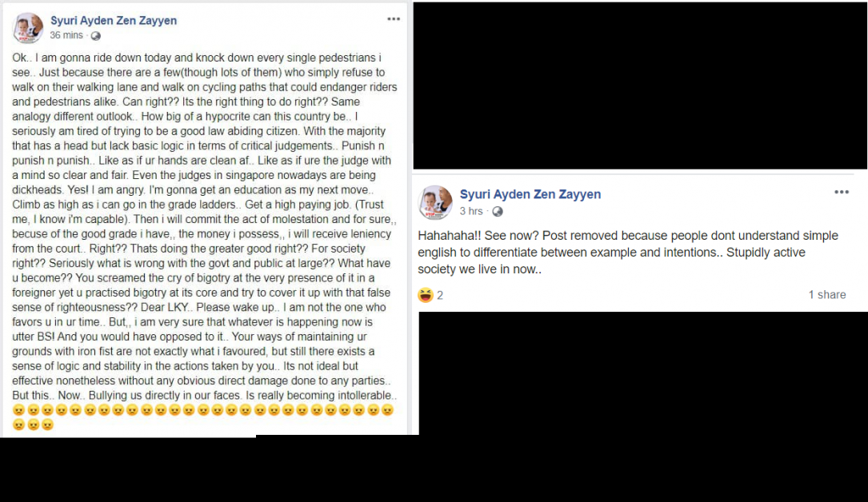Viewport: 868px width, 502px height.
Task: Click the public audience globe icon on first post
Action: 96,35
